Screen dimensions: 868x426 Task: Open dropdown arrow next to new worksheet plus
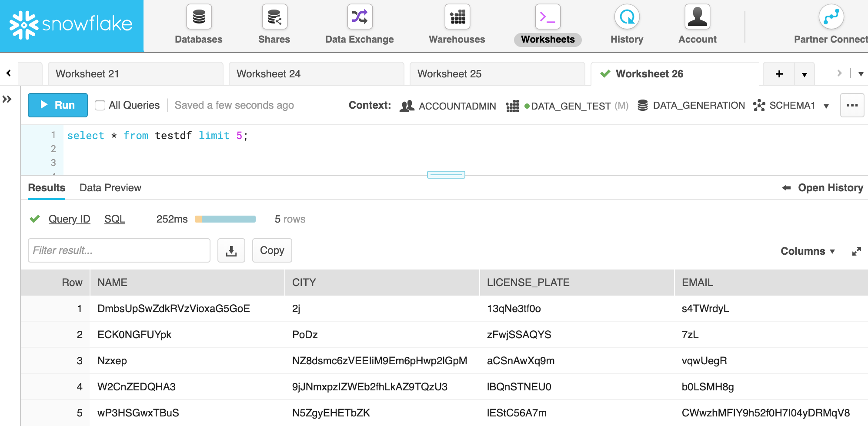pos(804,74)
